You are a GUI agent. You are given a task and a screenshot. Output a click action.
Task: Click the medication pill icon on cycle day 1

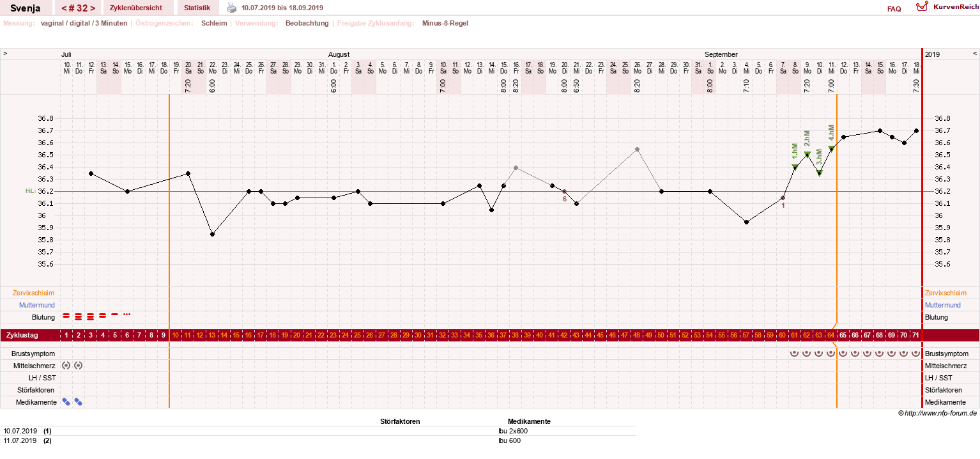coord(66,402)
